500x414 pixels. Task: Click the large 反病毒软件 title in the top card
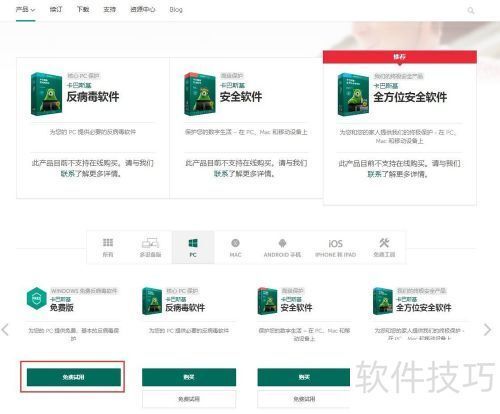[x=93, y=97]
